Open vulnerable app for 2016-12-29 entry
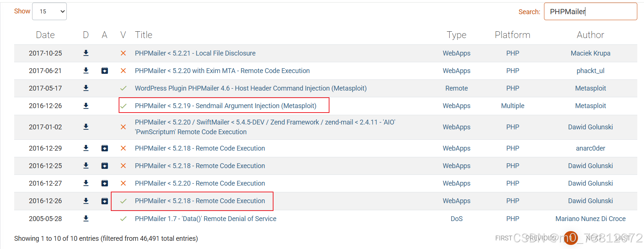Viewport: 644px width, 249px height. (x=105, y=148)
